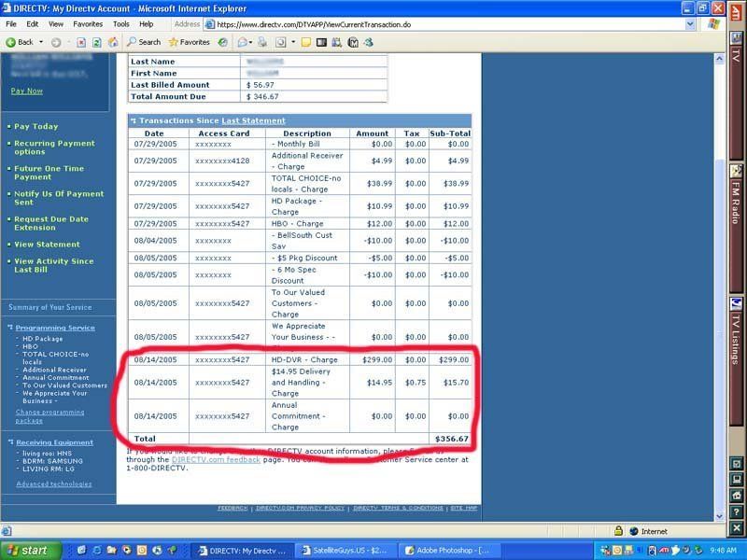Click the help question mark in side panel
This screenshot has height=560, width=747.
[x=736, y=511]
